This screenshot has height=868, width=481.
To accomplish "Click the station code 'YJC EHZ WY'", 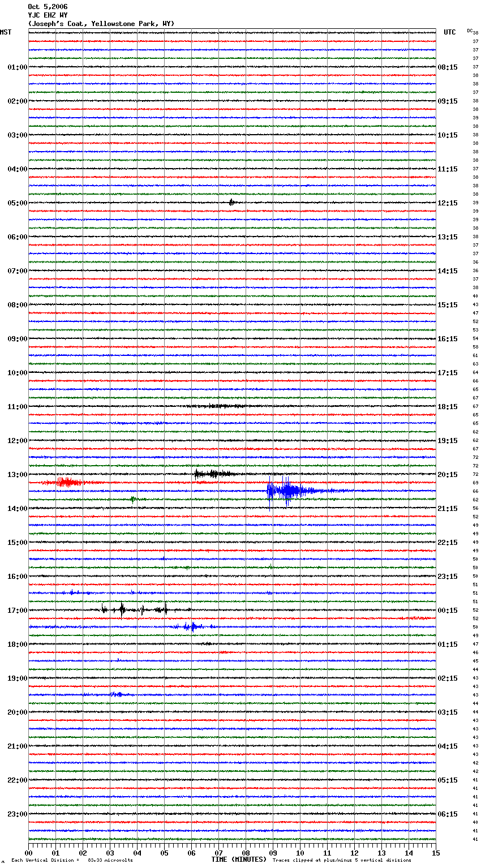I will [48, 15].
